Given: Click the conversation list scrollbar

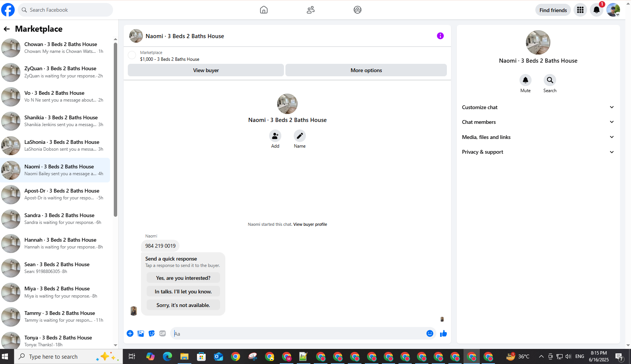Looking at the screenshot, I should point(115,130).
